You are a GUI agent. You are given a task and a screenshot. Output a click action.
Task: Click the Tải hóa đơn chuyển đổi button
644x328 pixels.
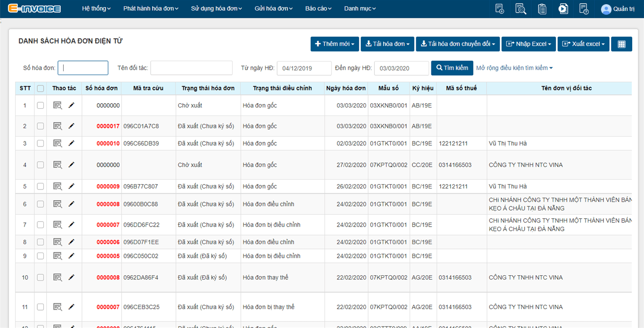pos(458,44)
